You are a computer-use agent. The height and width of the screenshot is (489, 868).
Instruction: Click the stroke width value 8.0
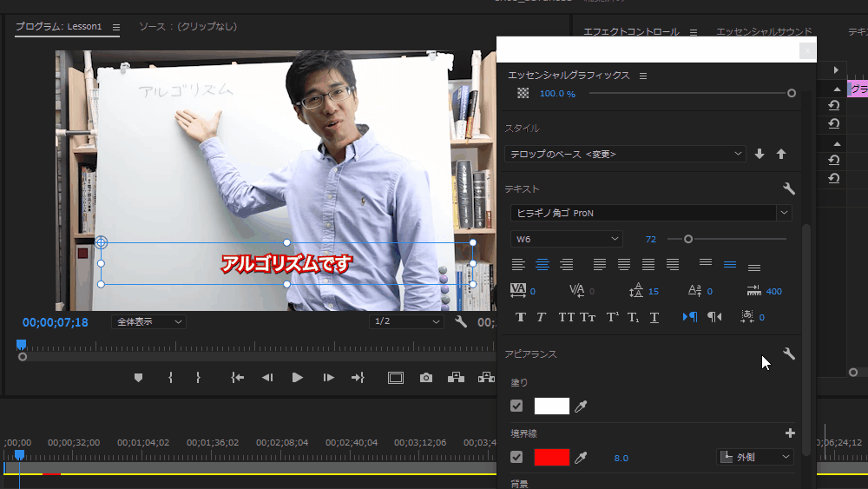[621, 458]
